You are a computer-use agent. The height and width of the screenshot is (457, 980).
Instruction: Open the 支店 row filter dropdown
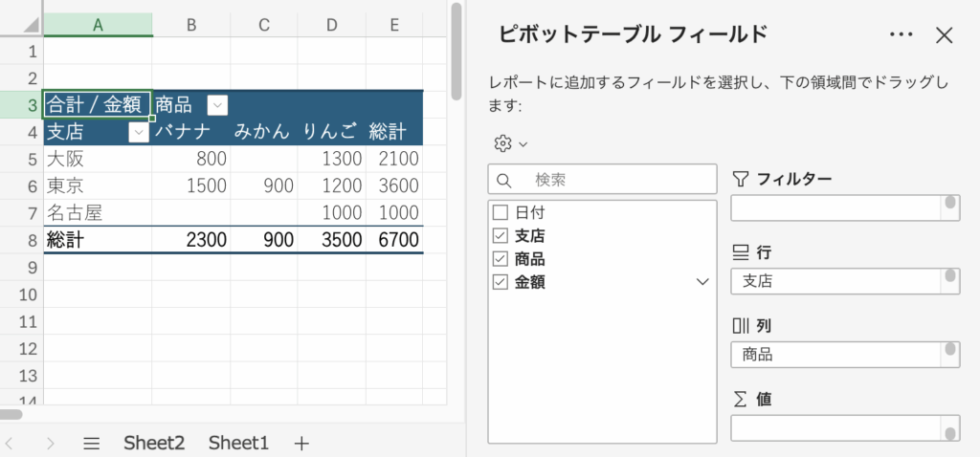(x=139, y=132)
